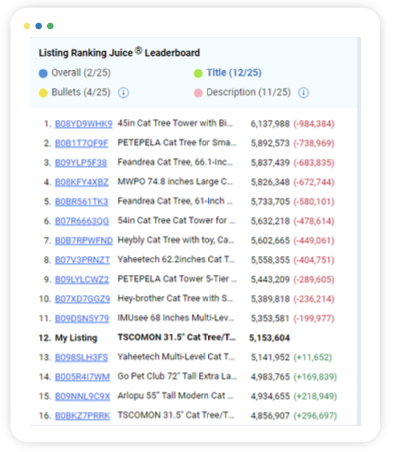This screenshot has height=452, width=393.
Task: Click difference value (+11,652)
Action: [313, 357]
